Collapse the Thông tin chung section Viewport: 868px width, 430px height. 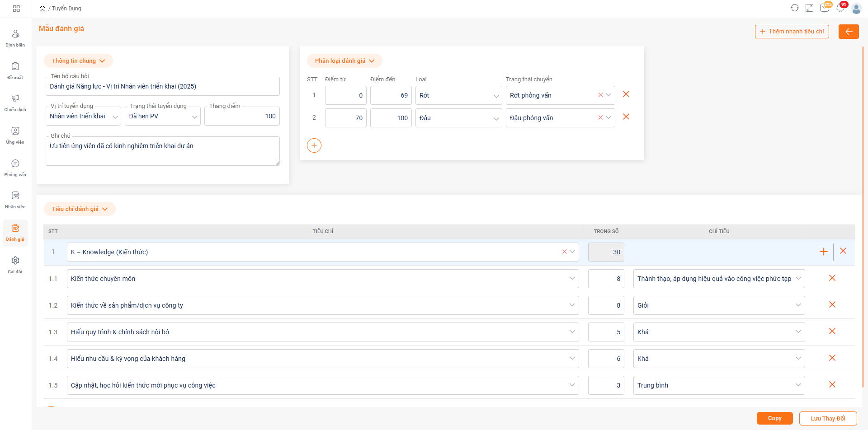click(78, 61)
